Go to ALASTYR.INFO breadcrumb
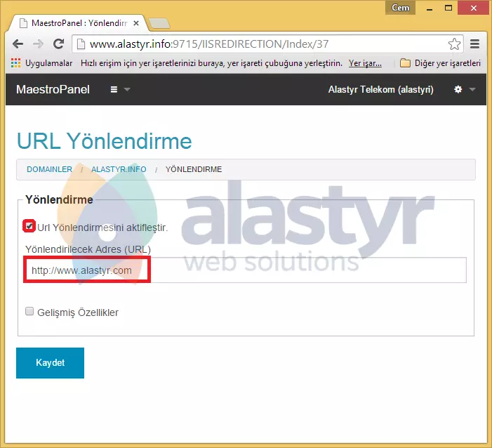This screenshot has height=448, width=492. pyautogui.click(x=119, y=169)
